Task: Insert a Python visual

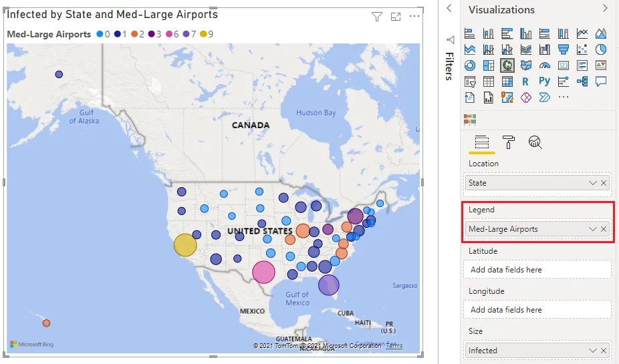Action: point(544,81)
